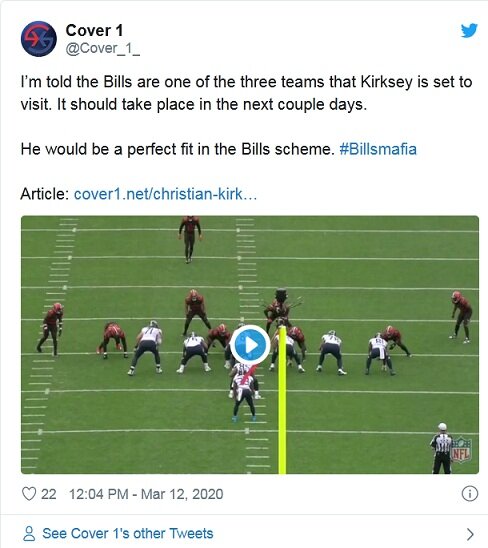
Task: Click the linebacker standing deep in the video
Action: (x=190, y=239)
